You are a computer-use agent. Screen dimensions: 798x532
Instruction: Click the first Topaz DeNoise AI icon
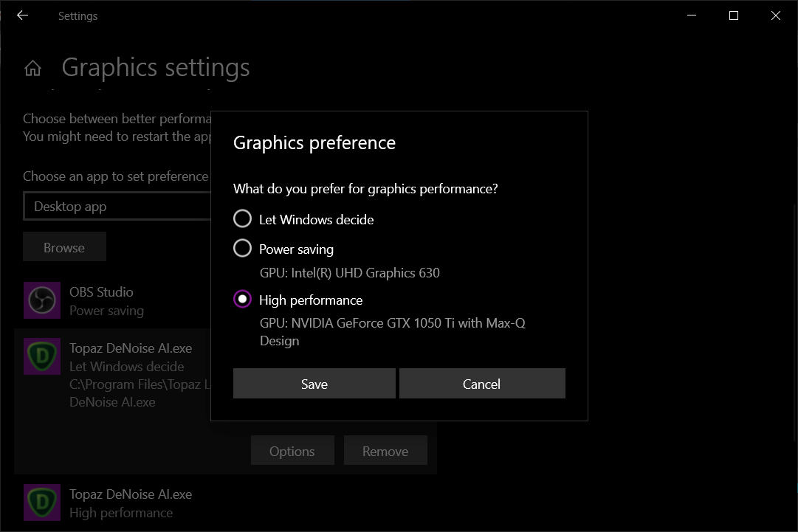click(x=42, y=356)
